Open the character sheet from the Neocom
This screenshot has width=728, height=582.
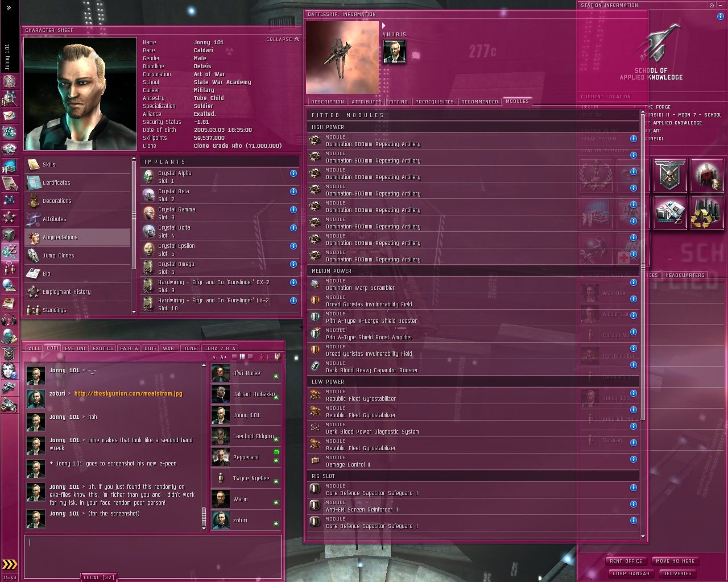point(8,81)
